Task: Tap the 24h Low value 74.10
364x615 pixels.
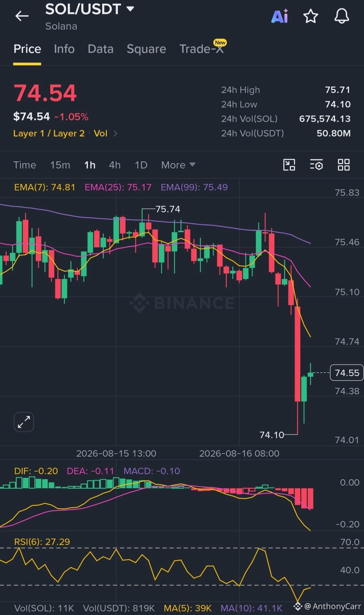Action: coord(338,104)
